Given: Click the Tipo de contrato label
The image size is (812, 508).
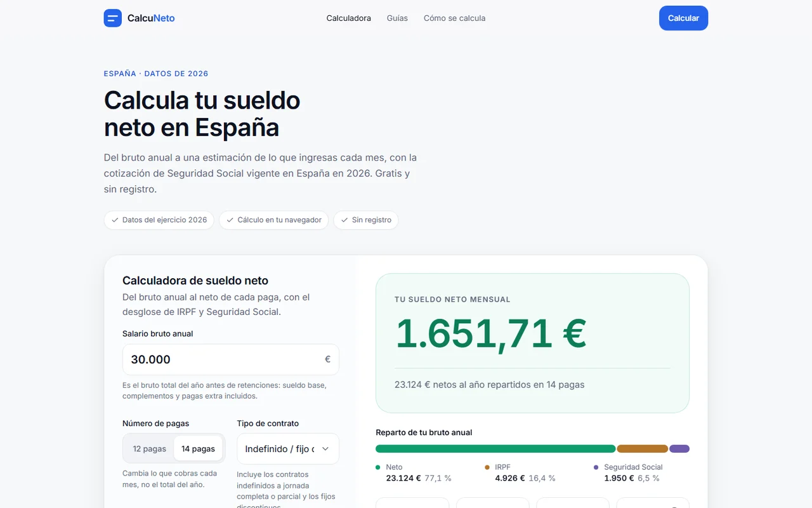Looking at the screenshot, I should 268,424.
